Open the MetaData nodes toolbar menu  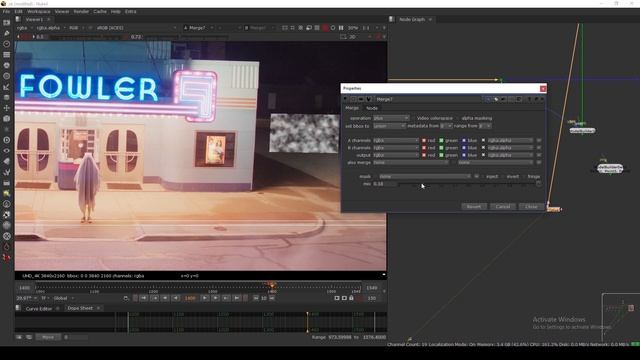[7, 161]
